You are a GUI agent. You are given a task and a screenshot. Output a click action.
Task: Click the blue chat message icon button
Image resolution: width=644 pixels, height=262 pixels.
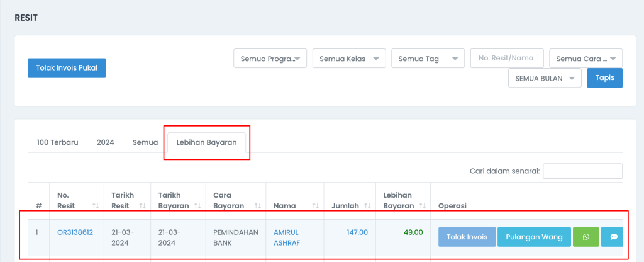coord(614,237)
